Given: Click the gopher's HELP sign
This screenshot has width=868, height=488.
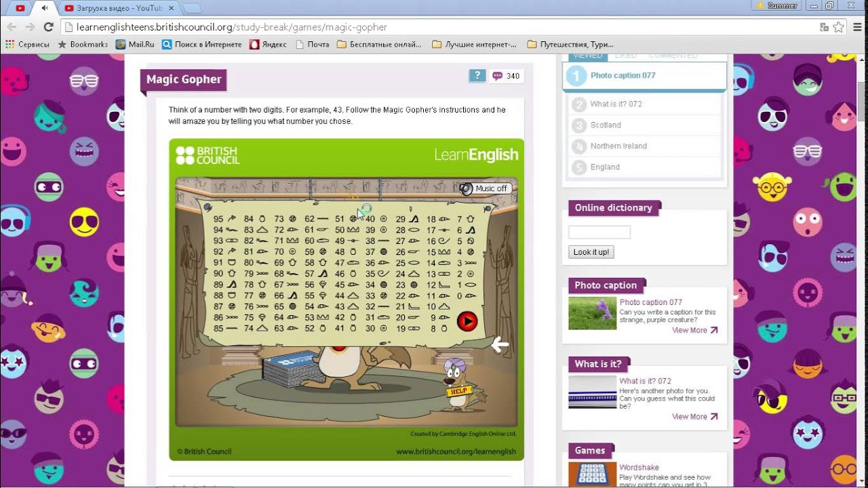Looking at the screenshot, I should 458,391.
